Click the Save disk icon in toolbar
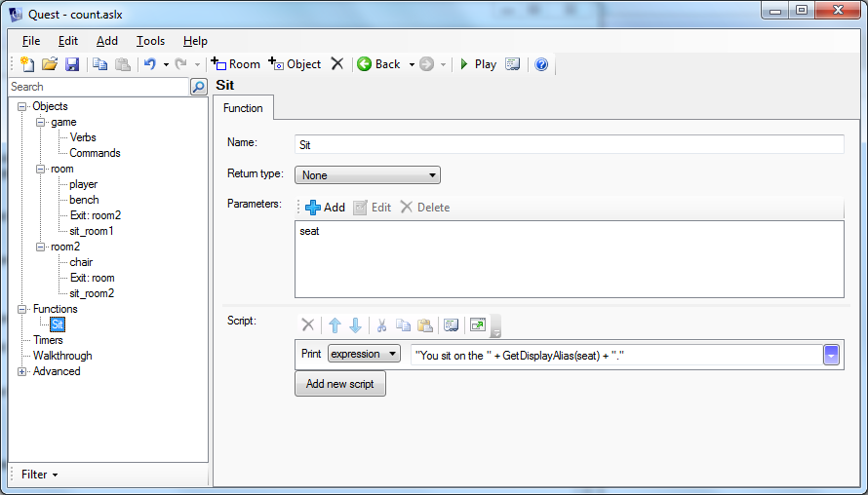The width and height of the screenshot is (868, 495). 72,64
